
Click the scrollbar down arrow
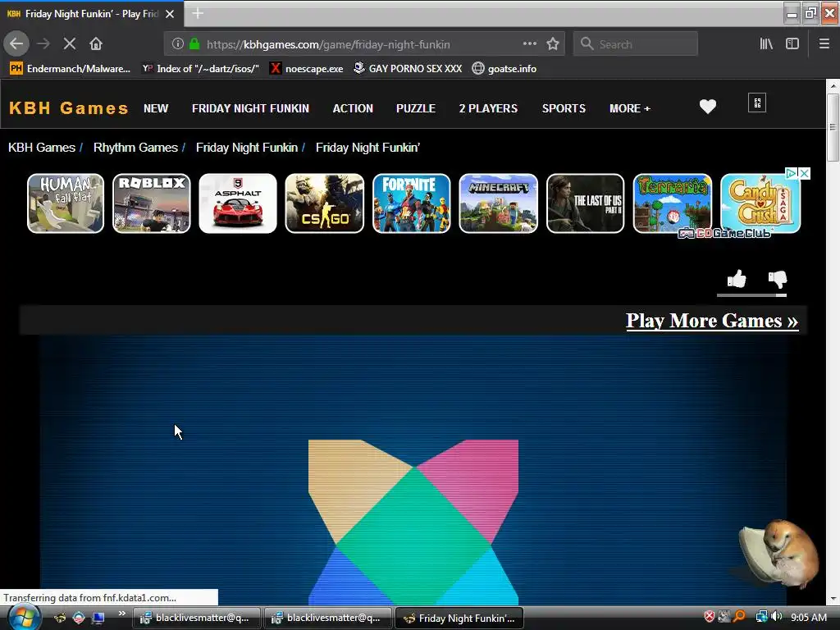tap(832, 599)
